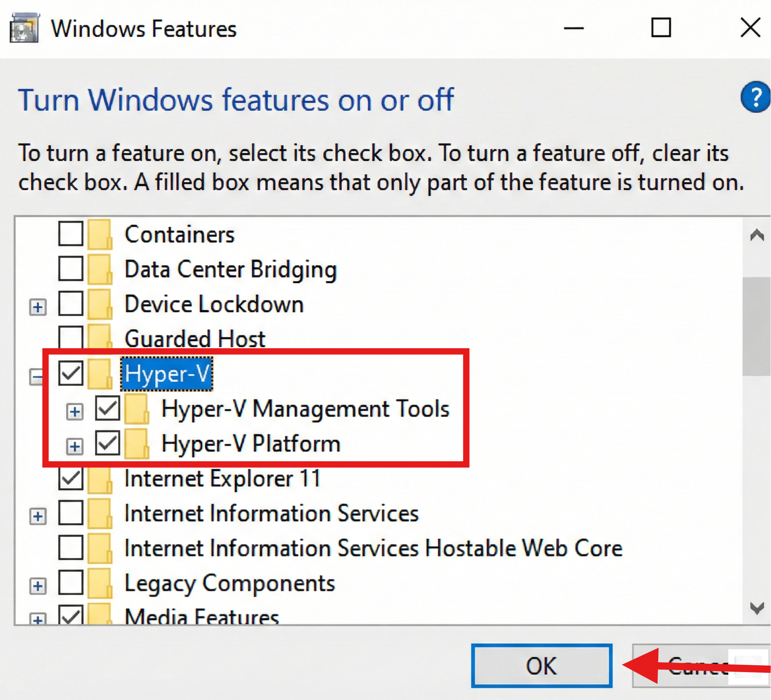Click the Legacy Components folder icon
Image resolution: width=771 pixels, height=700 pixels.
[99, 584]
